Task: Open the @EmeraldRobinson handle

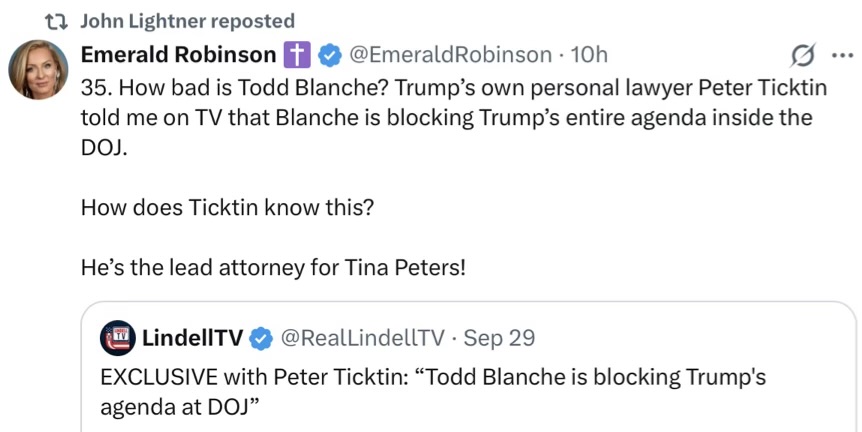Action: click(x=448, y=54)
